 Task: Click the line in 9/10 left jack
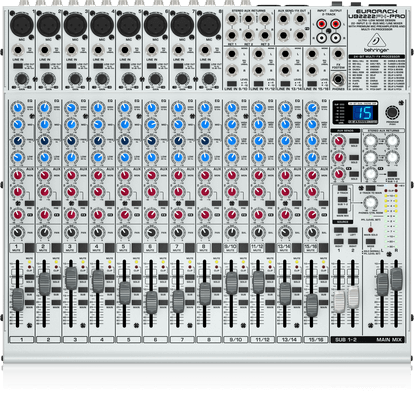[x=232, y=54]
